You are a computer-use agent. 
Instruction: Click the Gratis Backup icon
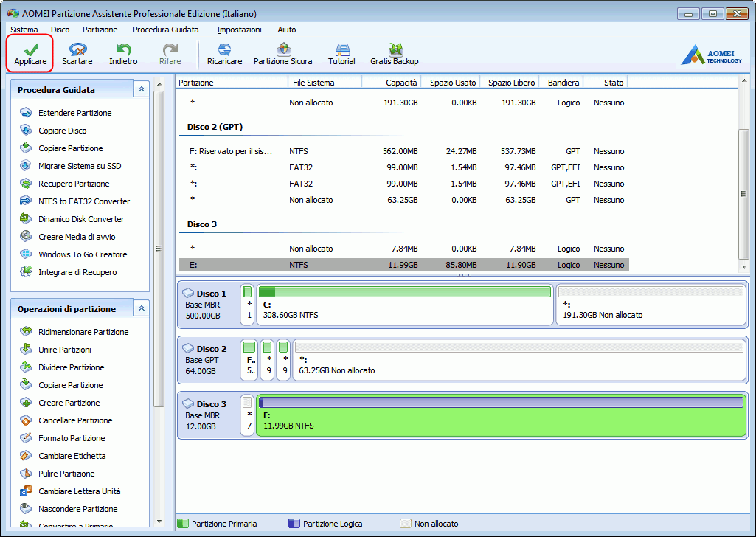click(395, 50)
